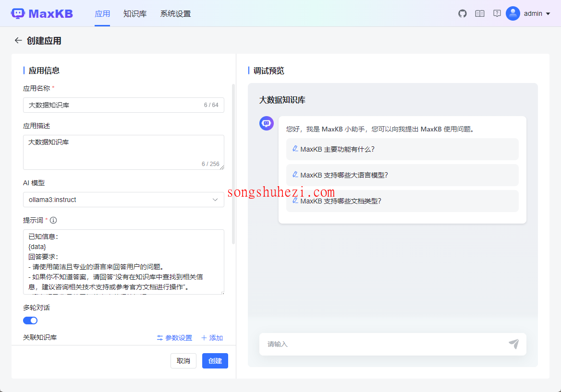Click inside the 提示词 text area
Viewport: 561px width, 392px height.
123,262
